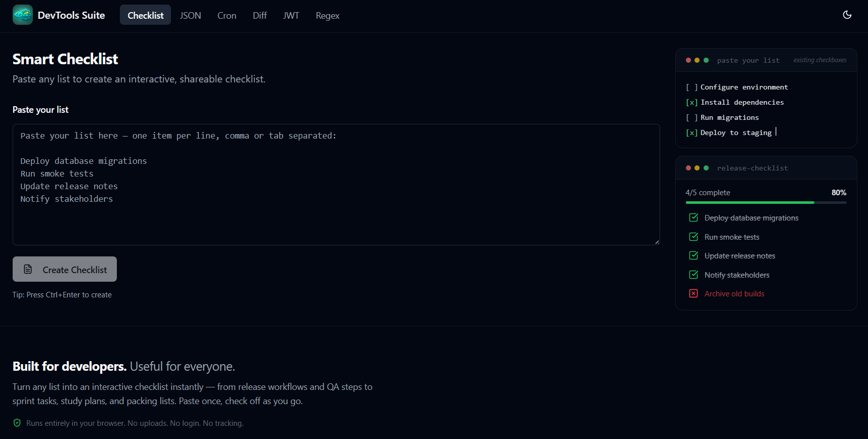
Task: Click 'Built for developers.' heading
Action: point(69,366)
